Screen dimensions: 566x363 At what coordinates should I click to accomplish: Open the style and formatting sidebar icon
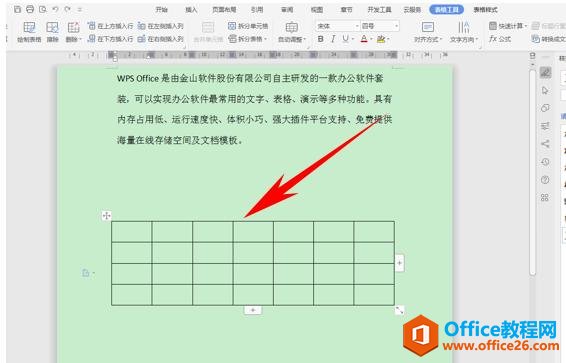545,73
